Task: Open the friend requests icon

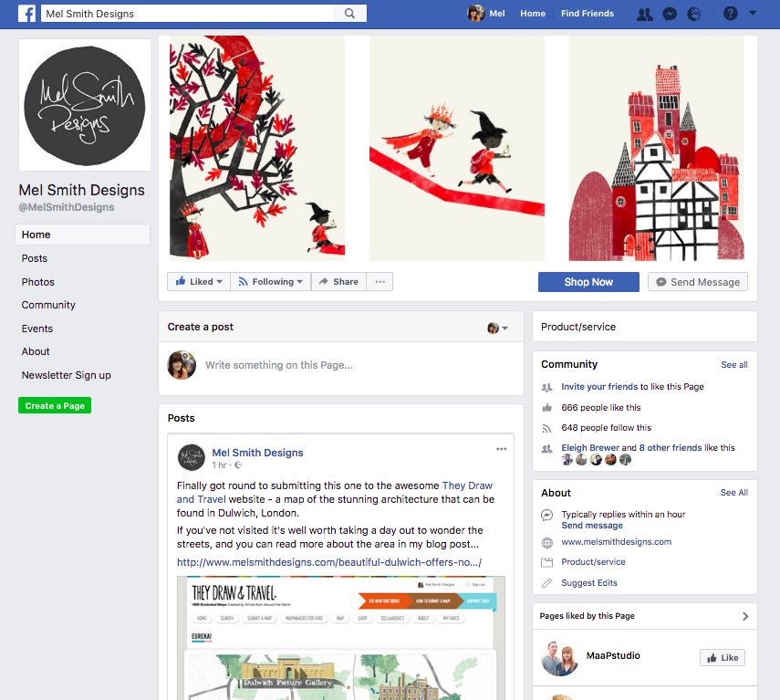Action: coord(645,14)
